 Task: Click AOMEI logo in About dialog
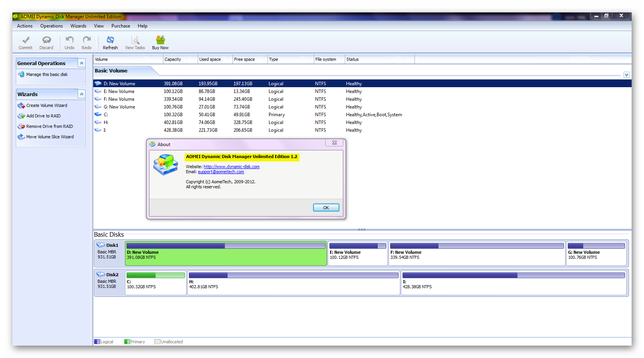[x=166, y=165]
